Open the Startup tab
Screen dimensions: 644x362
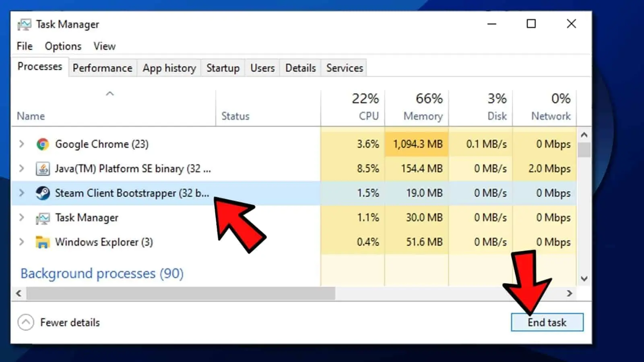223,68
